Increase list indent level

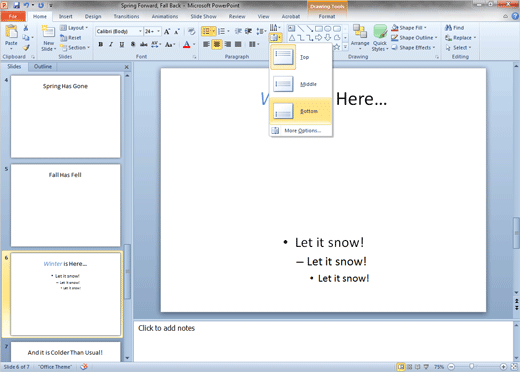248,31
